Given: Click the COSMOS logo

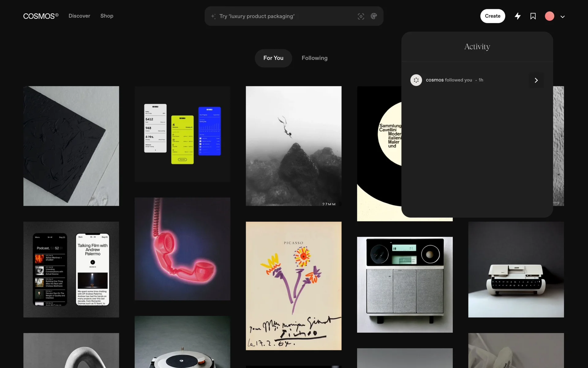Looking at the screenshot, I should [41, 16].
